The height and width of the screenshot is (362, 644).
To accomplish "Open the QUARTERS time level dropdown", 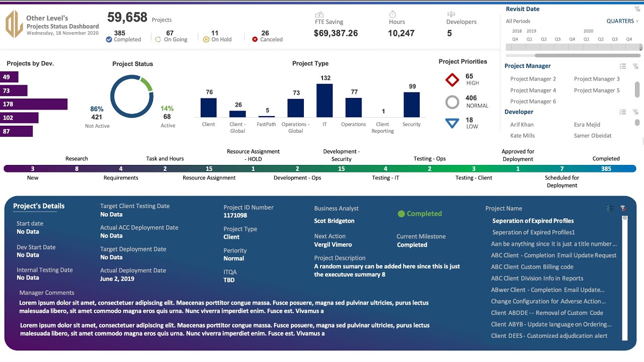I will (622, 21).
